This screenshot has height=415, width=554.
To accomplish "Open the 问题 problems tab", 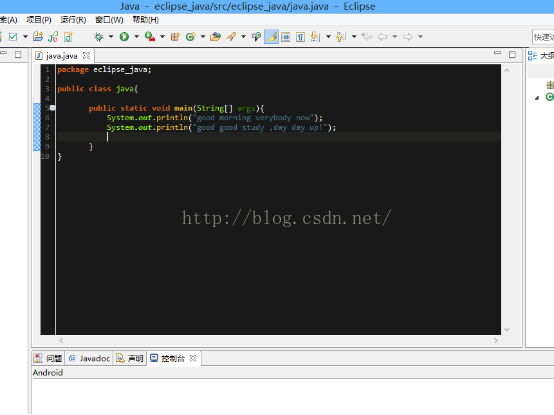I will pos(48,358).
